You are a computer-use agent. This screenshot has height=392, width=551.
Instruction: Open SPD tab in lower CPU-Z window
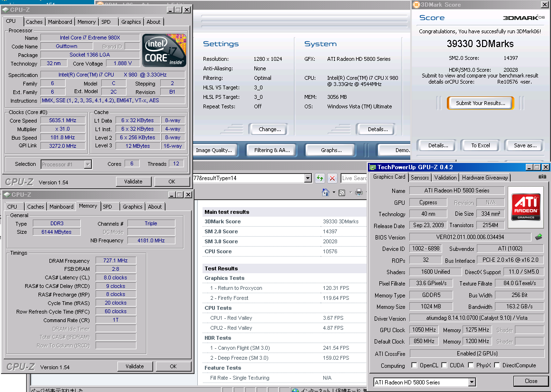(x=107, y=207)
